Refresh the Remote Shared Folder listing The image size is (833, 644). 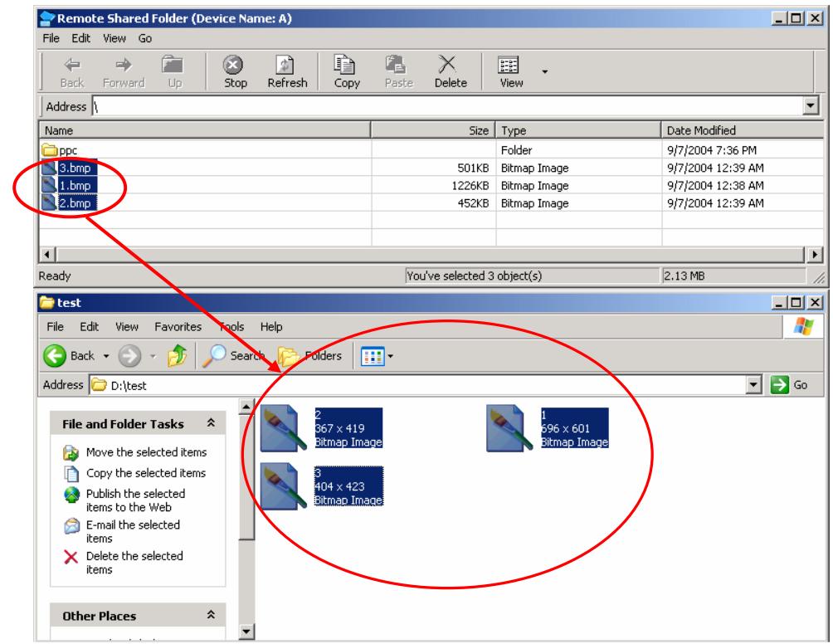pos(287,72)
